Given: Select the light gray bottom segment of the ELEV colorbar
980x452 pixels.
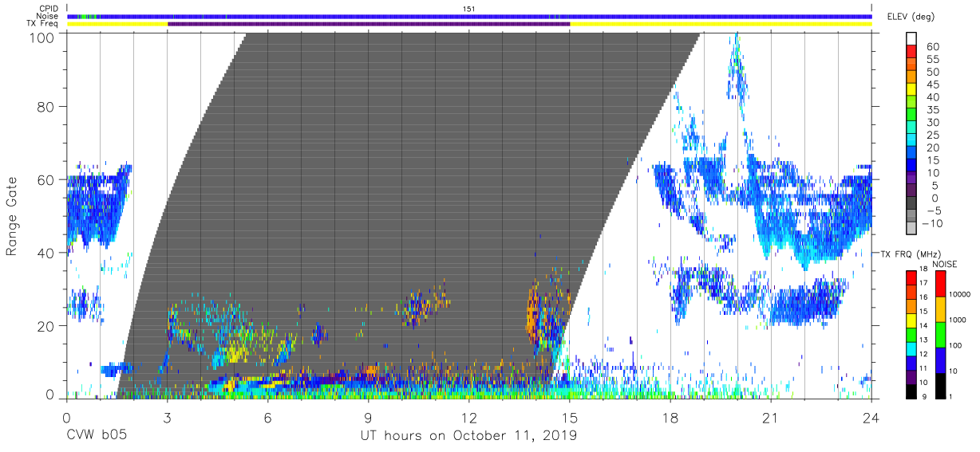Looking at the screenshot, I should tap(911, 229).
